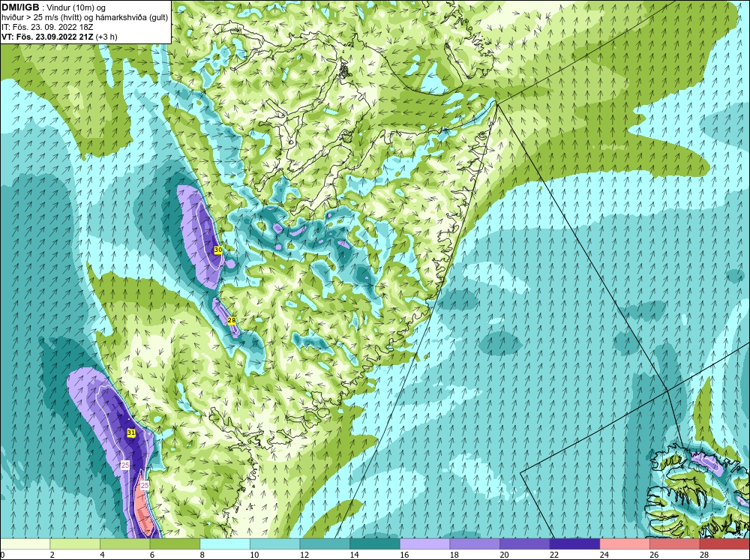Click the pale yellow 0–2 m/s legend swatch
This screenshot has height=560, width=750.
coord(25,544)
